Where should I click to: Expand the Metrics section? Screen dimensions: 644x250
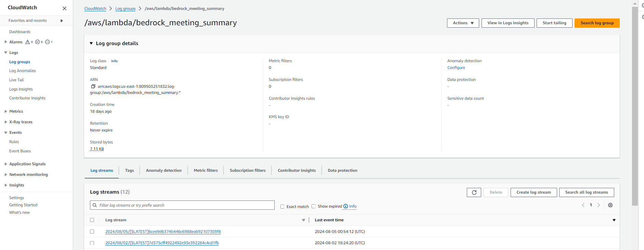[6, 111]
